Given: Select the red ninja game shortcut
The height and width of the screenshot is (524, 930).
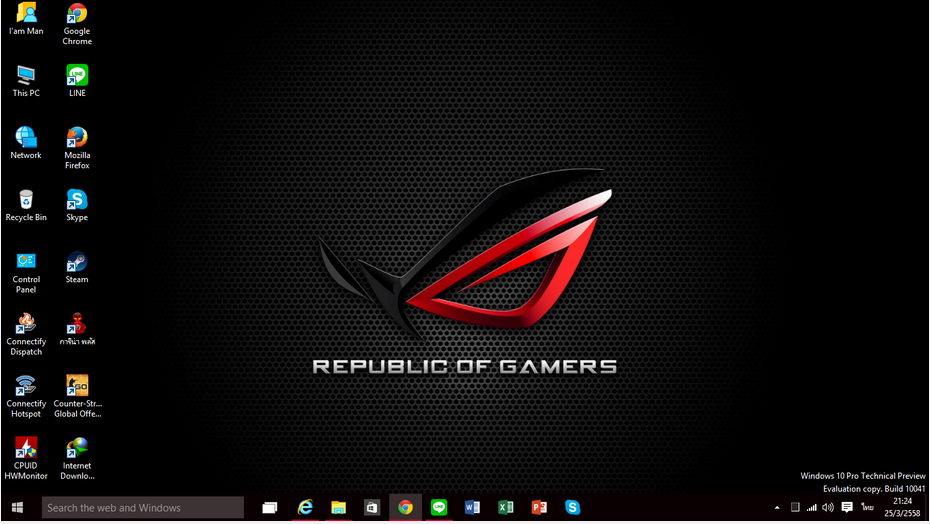Looking at the screenshot, I should pyautogui.click(x=77, y=329).
